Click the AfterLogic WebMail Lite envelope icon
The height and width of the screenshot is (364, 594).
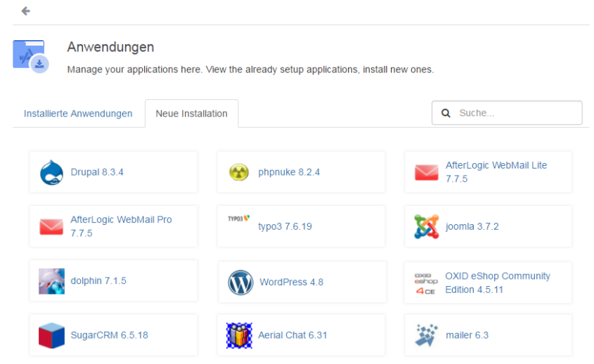[x=426, y=172]
